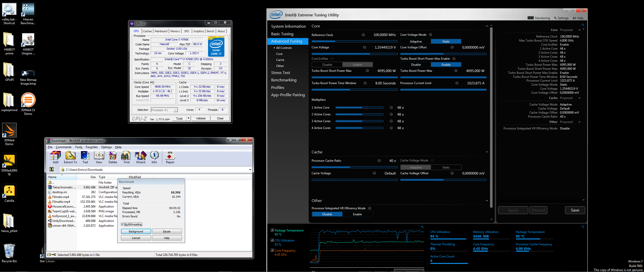
Task: Click Reference Clock info icon in XTU
Action: (x=363, y=35)
